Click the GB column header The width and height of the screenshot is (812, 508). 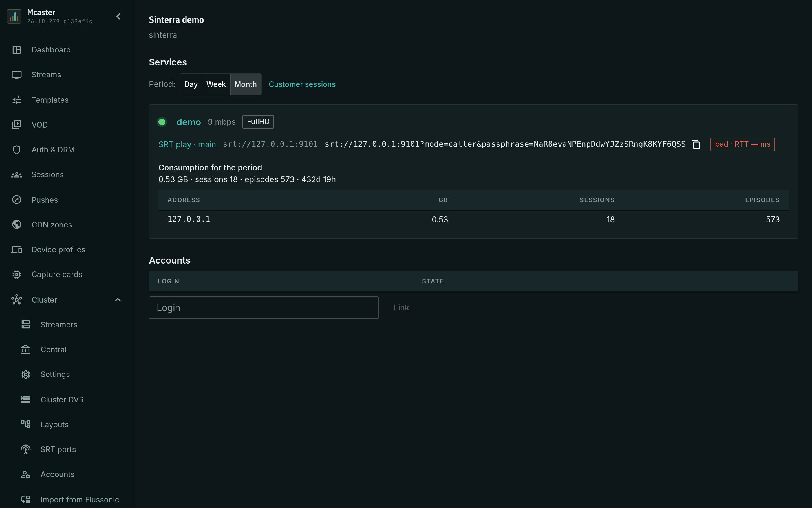pos(443,200)
